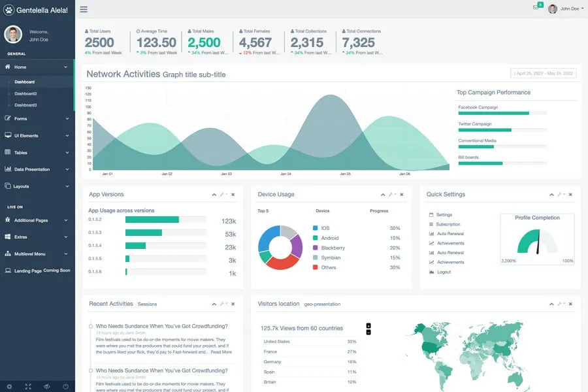Screen dimensions: 588x392
Task: Open the date range picker field
Action: click(x=544, y=73)
